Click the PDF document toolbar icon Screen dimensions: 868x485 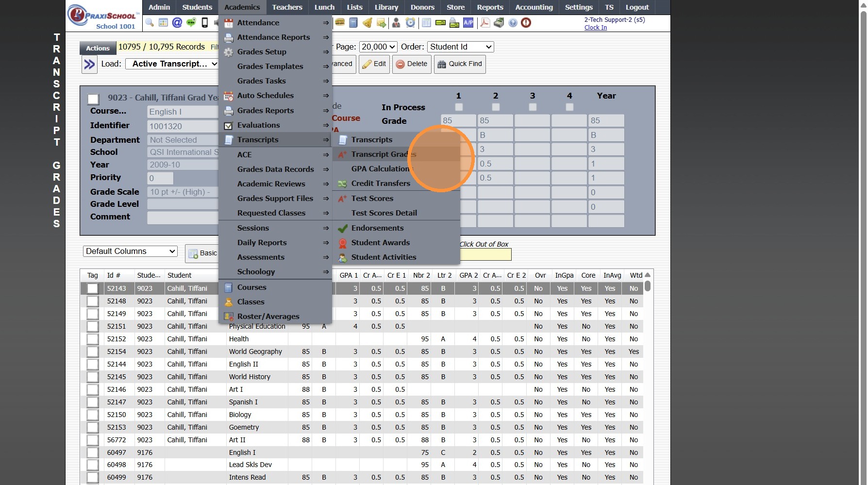pos(484,23)
